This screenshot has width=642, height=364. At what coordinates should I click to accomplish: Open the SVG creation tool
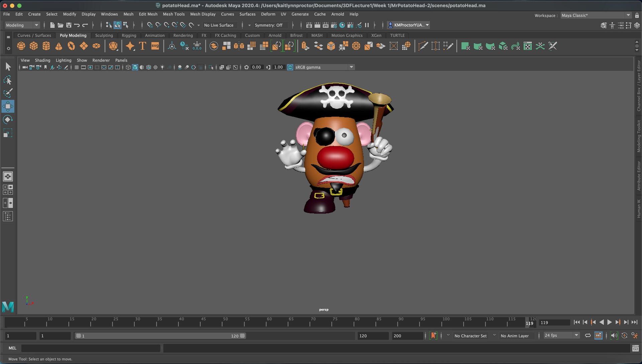pos(155,46)
